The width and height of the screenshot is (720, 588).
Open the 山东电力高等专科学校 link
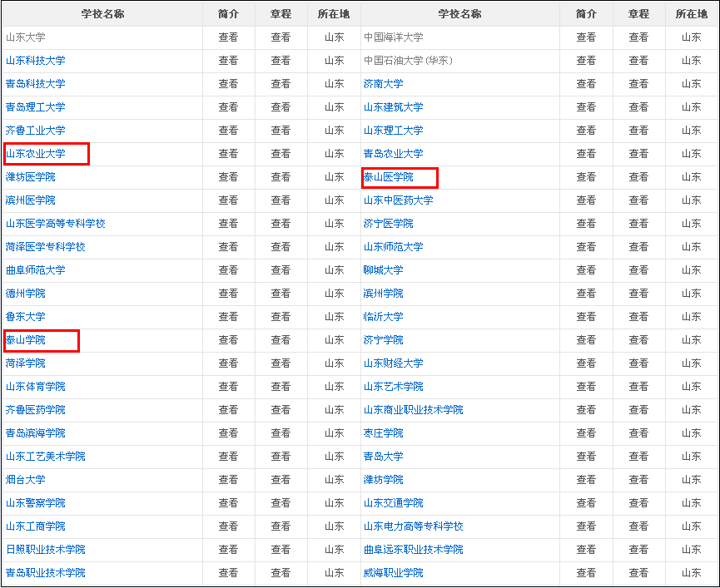pos(413,526)
